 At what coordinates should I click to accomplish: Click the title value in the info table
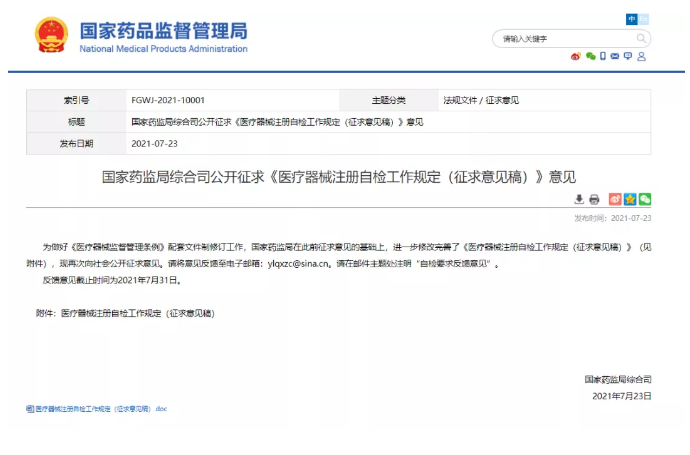click(277, 122)
